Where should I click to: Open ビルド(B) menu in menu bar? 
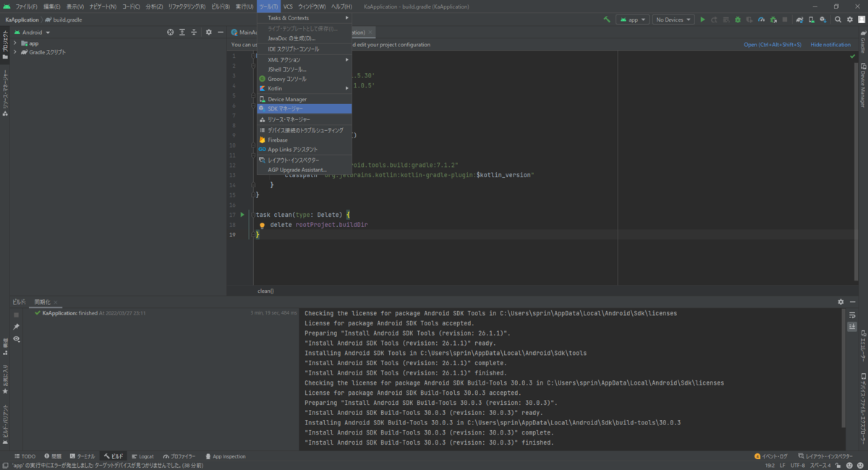click(221, 6)
